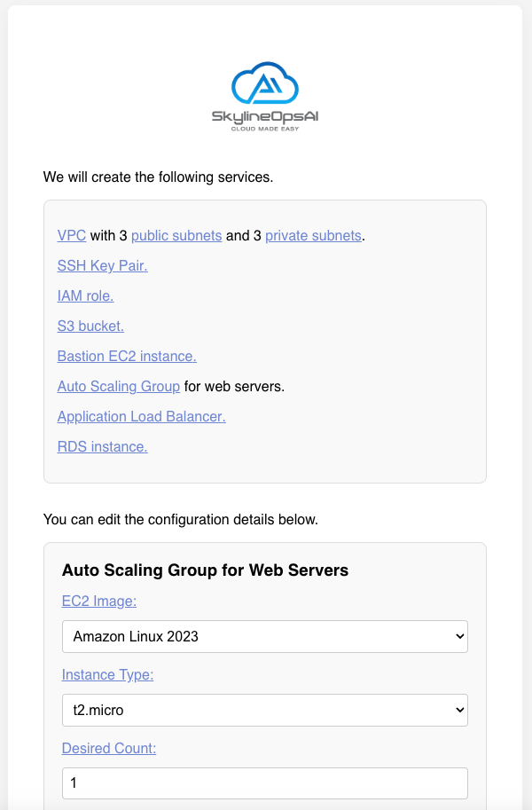Select the Auto Scaling Group for Web Servers heading
The image size is (532, 810).
pyautogui.click(x=203, y=570)
